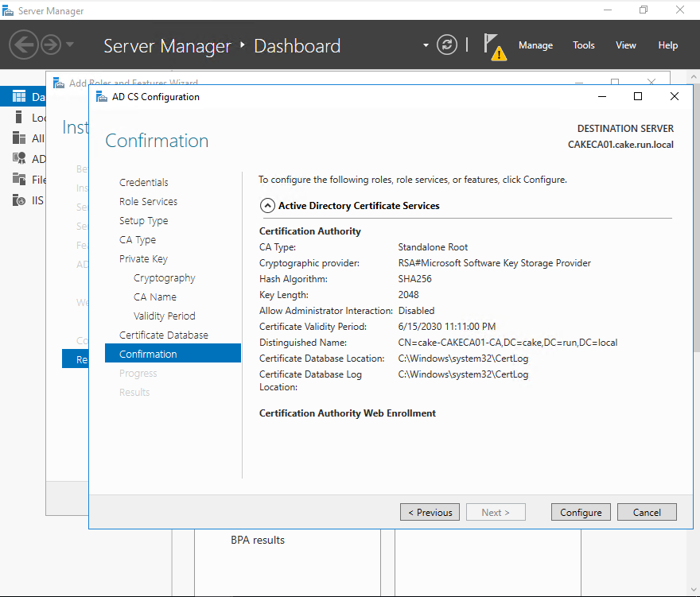Minimize the Server Manager window

point(607,10)
